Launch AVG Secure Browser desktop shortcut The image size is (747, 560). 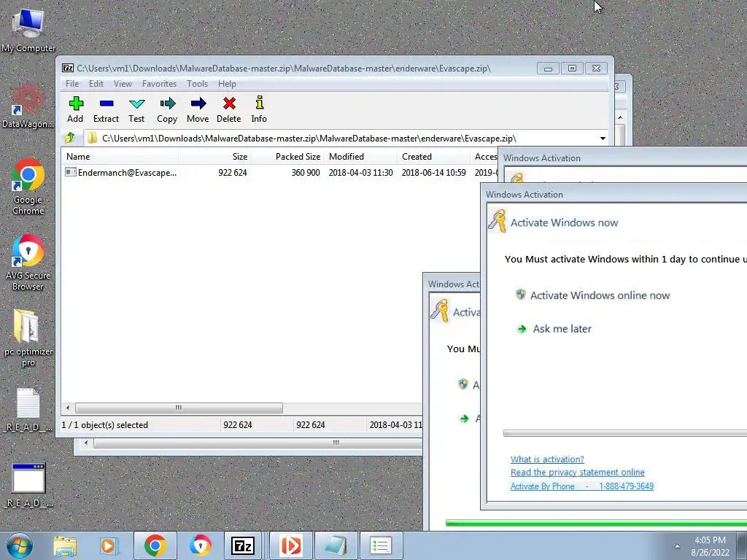[x=28, y=262]
